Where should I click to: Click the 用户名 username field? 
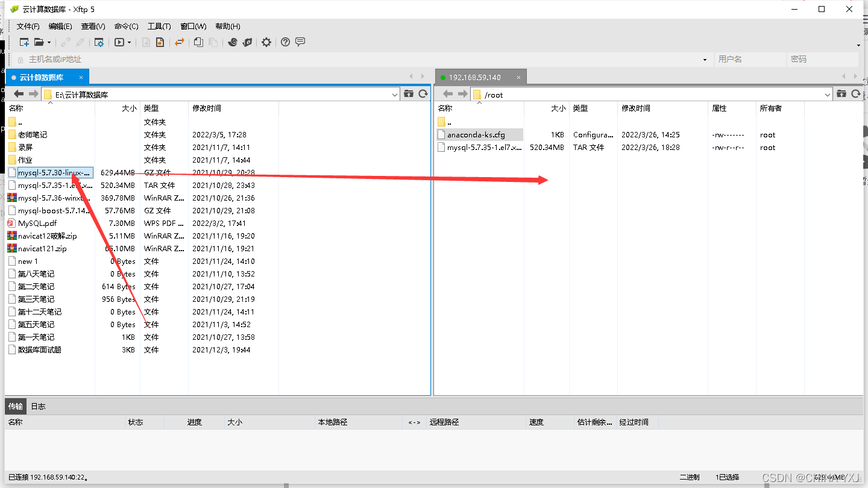pos(750,59)
